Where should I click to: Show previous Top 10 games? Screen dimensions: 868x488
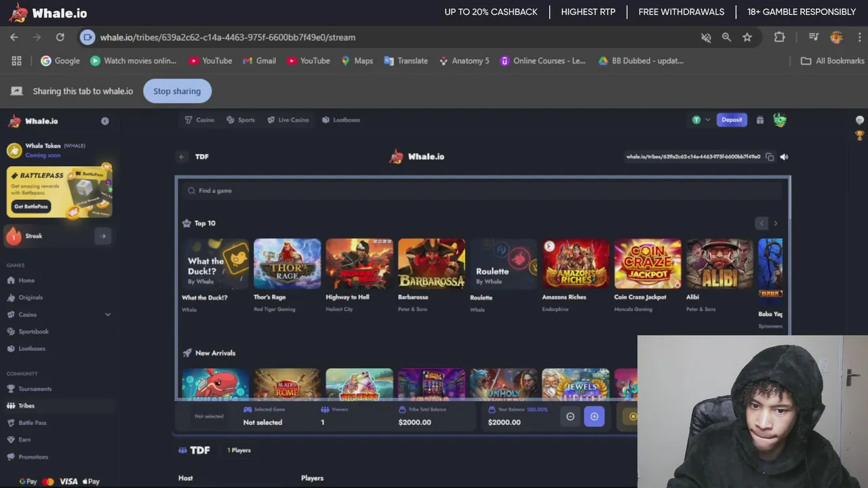[762, 223]
